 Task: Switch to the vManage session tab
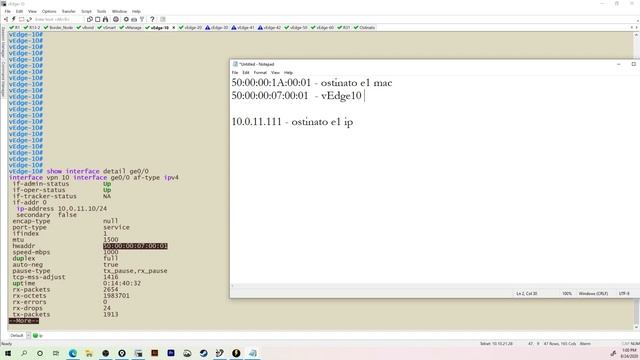coord(131,28)
